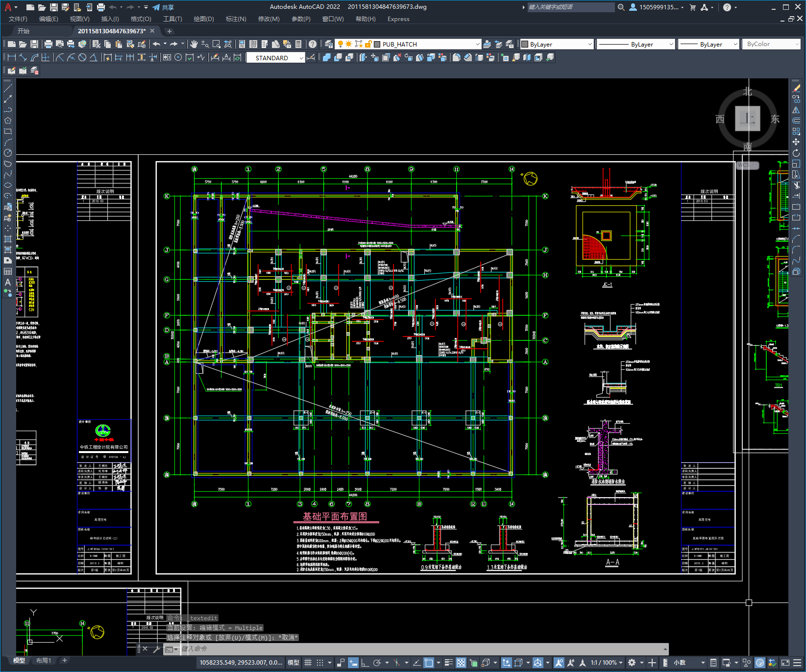This screenshot has height=672, width=806.
Task: Select the Move tool in modify toolbar
Action: (x=796, y=142)
